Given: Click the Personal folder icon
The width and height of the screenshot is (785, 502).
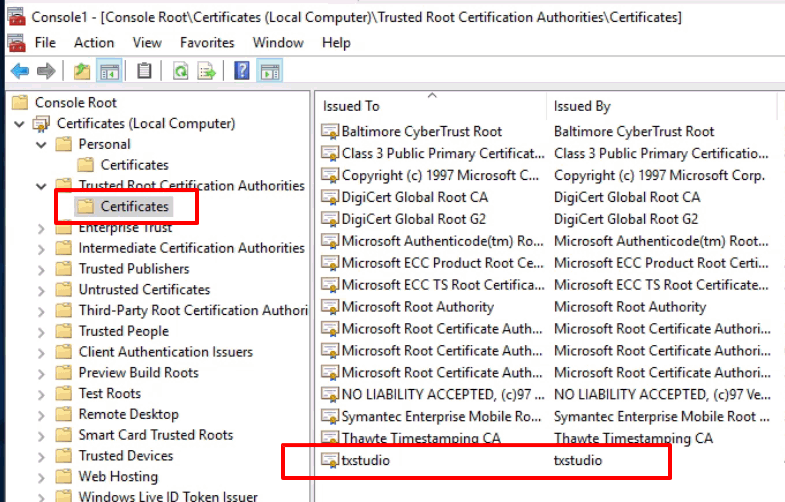Looking at the screenshot, I should 64,145.
